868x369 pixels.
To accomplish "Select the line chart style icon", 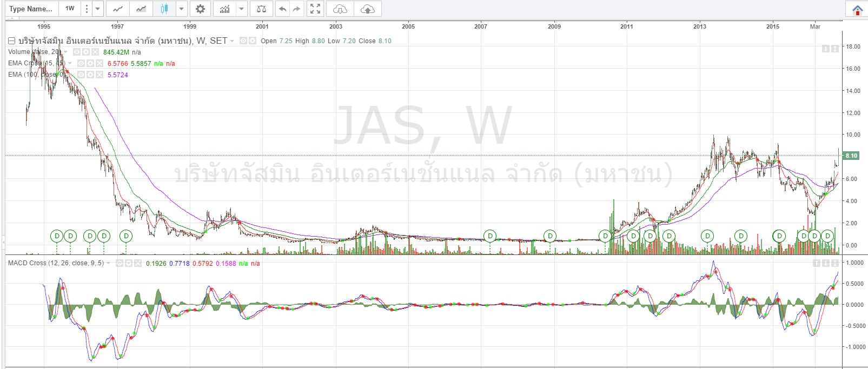I will click(118, 9).
